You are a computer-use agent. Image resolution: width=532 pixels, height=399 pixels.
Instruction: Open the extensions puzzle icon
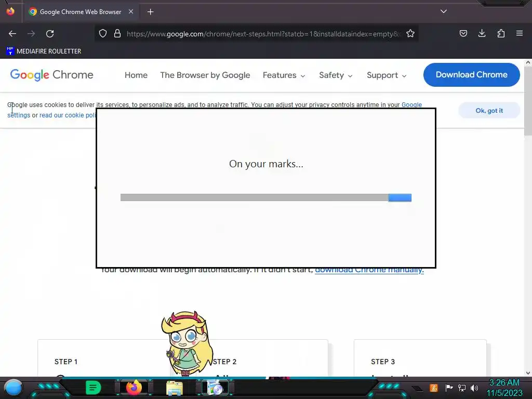(x=501, y=33)
